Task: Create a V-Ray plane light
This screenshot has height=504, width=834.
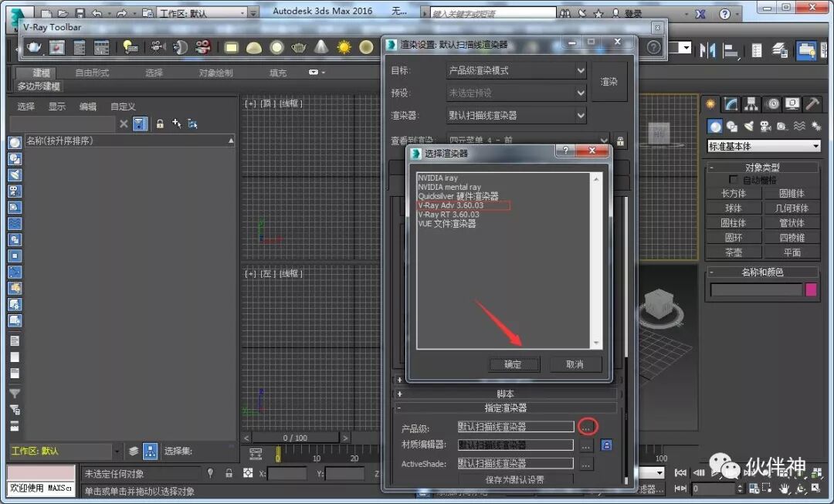Action: [x=231, y=47]
